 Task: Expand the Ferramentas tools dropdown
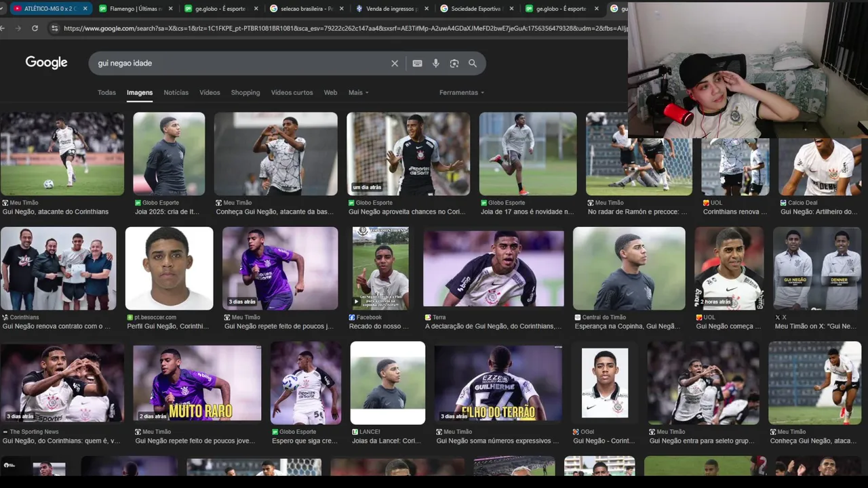[461, 93]
